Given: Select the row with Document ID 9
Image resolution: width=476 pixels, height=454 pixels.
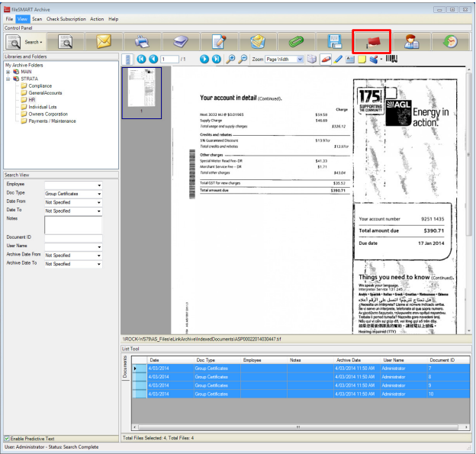Looking at the screenshot, I should coord(301,385).
